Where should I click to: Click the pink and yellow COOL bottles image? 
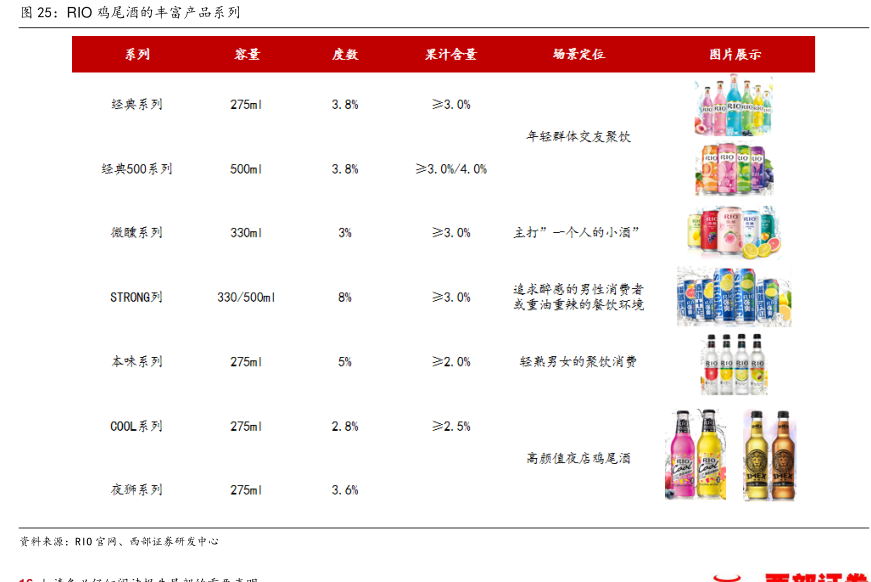point(696,454)
